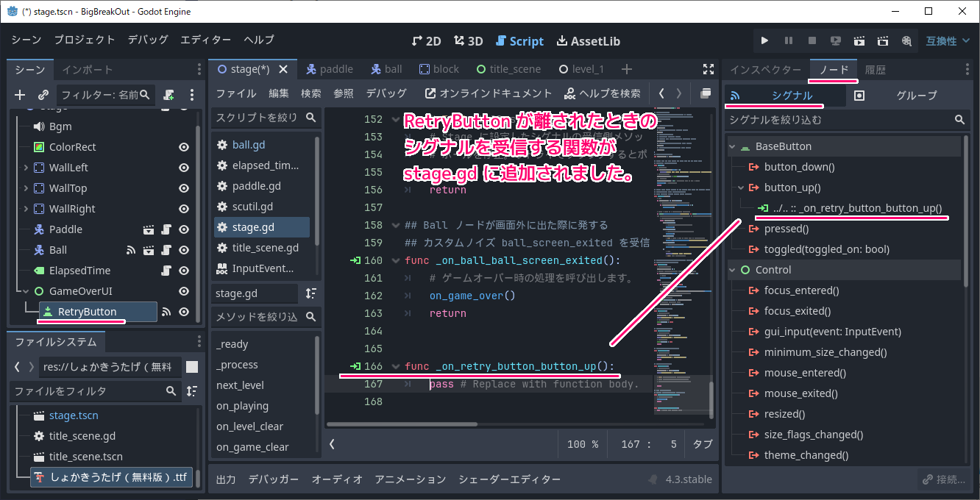Open the デバッグ top menu
Screen dimensions: 980x500
tap(148, 40)
